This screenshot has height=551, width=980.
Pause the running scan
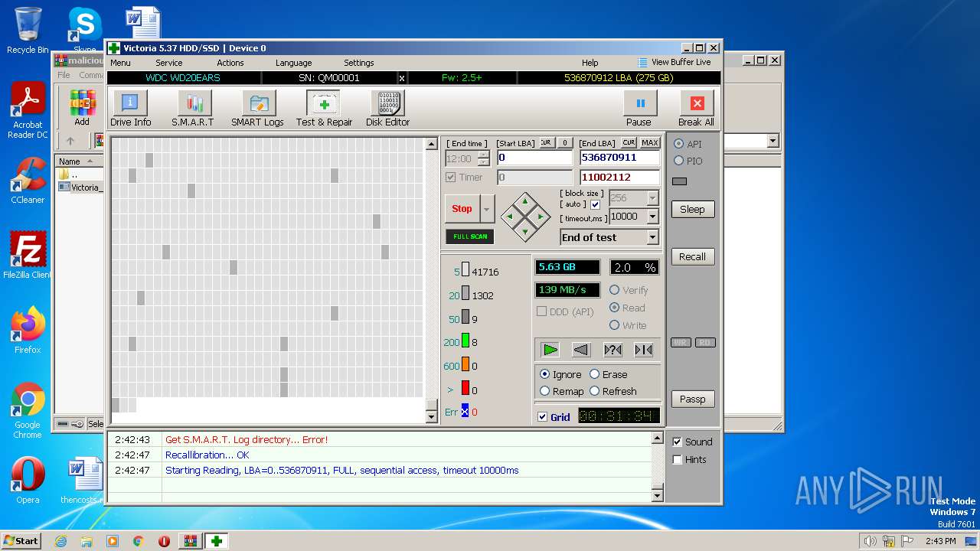pyautogui.click(x=639, y=109)
